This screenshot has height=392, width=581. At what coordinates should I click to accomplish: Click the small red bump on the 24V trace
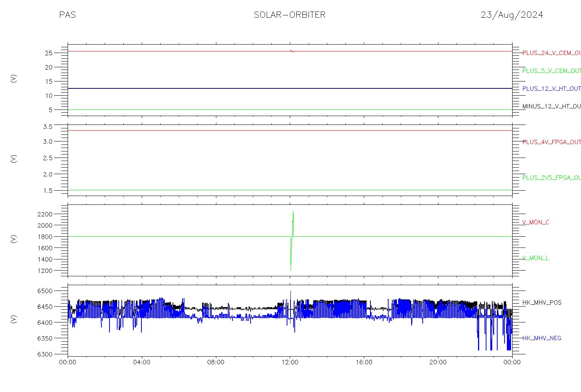tap(292, 51)
